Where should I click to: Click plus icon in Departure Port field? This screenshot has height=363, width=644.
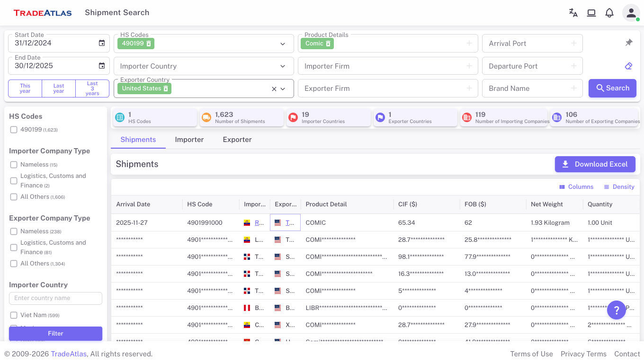(573, 66)
